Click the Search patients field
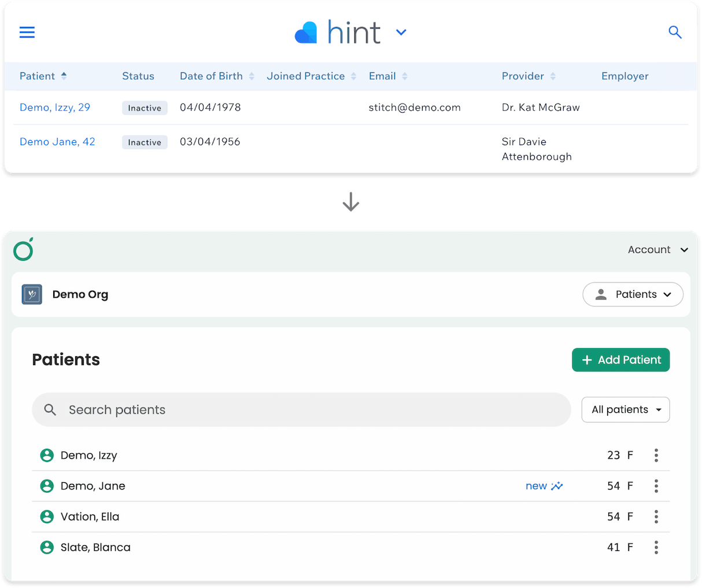Image resolution: width=702 pixels, height=588 pixels. (x=301, y=410)
